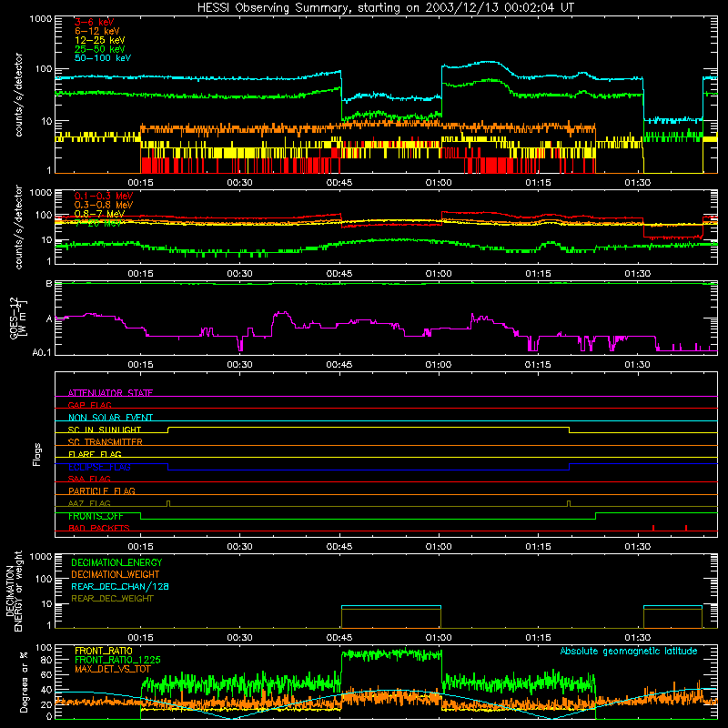
Task: Click the MAX_DET_VS_TOT legend label
Action: pyautogui.click(x=113, y=669)
